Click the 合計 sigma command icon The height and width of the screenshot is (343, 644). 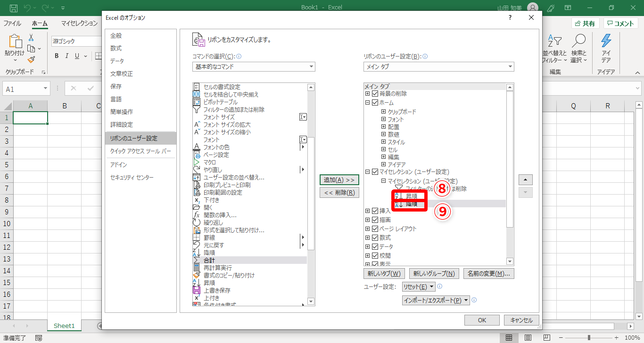click(197, 260)
